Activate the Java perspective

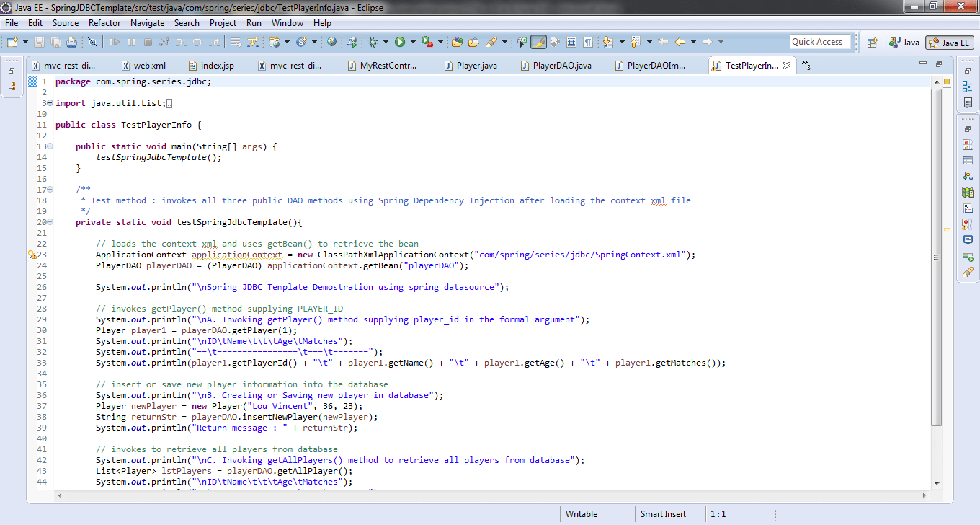pos(904,42)
